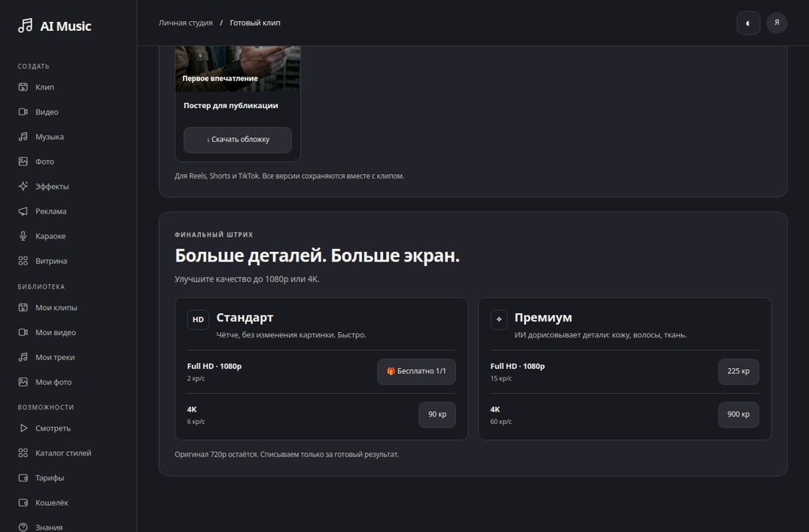Open the Музыка menu item label
Image resolution: width=809 pixels, height=532 pixels.
point(49,137)
